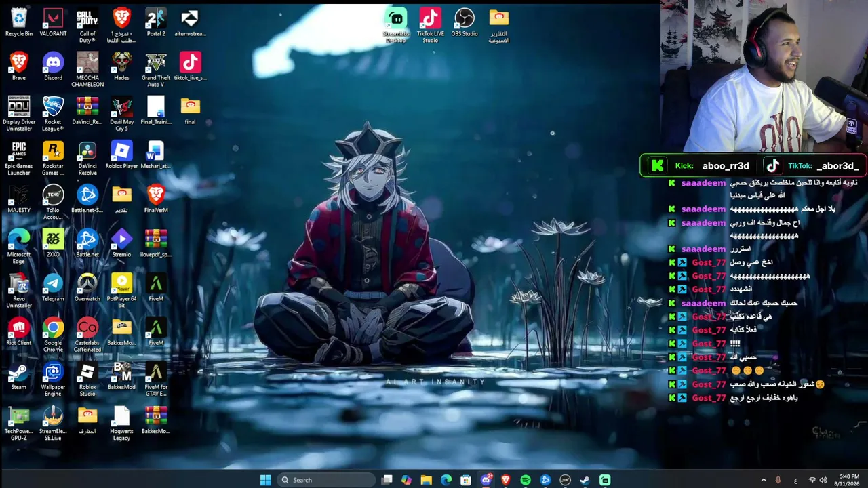The image size is (868, 488).
Task: Open Task View from the taskbar
Action: (387, 480)
